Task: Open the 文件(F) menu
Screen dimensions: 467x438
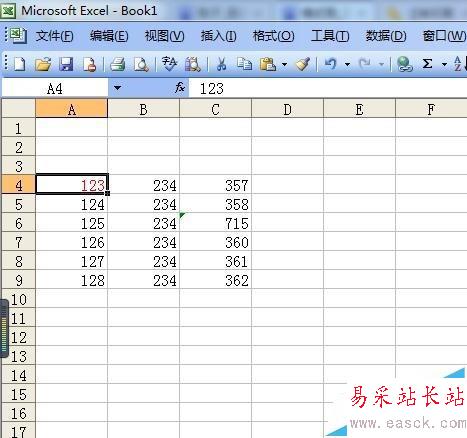Action: coord(55,36)
